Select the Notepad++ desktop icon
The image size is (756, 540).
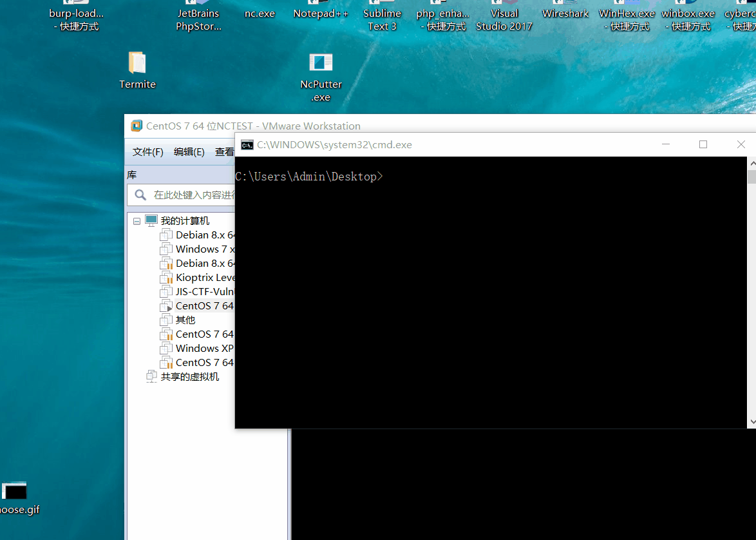[321, 13]
